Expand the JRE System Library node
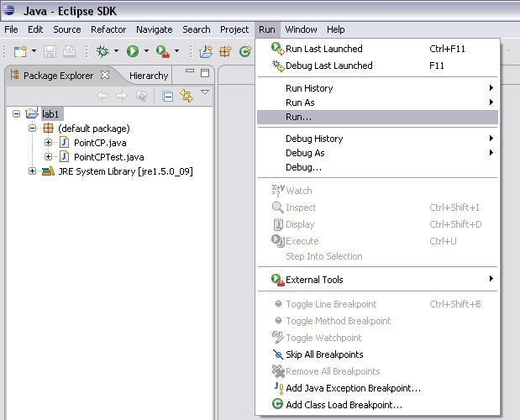The image size is (520, 420). (32, 171)
